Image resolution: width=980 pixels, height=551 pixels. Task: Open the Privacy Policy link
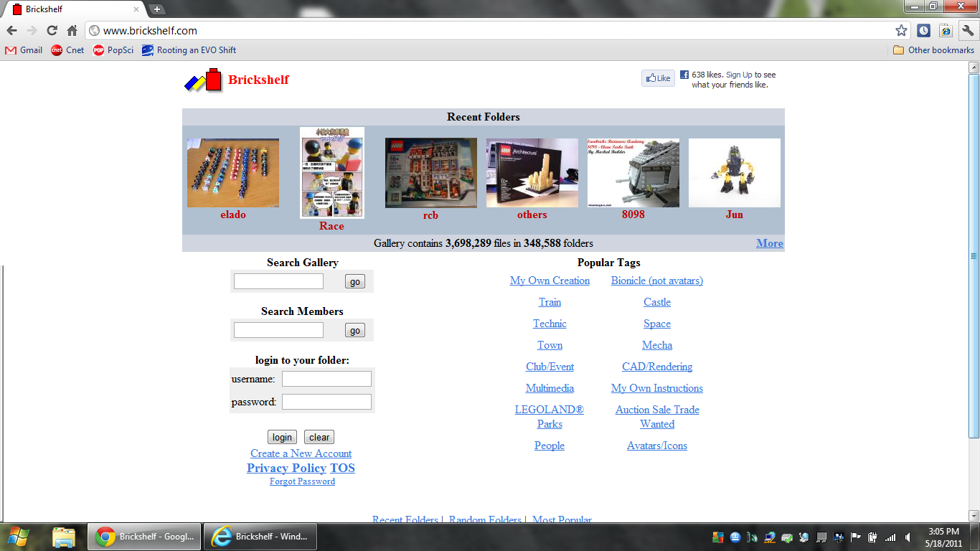coord(286,468)
